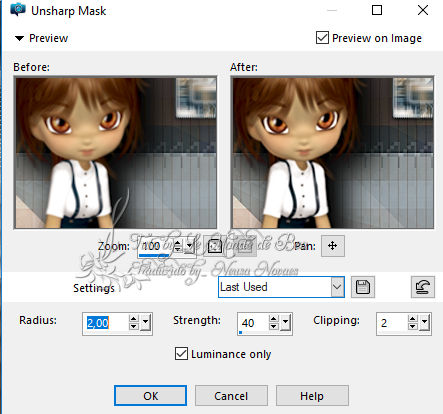The image size is (443, 414).
Task: Decrease Zoom with the down arrow
Action: [178, 250]
